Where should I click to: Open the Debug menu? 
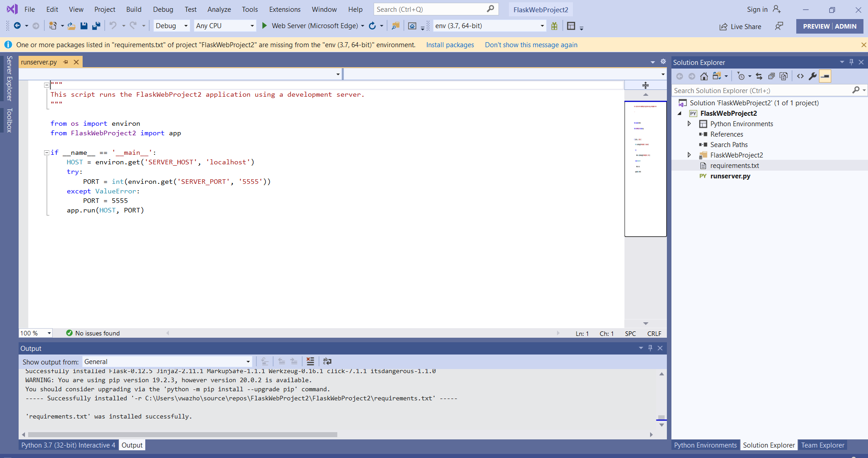coord(163,9)
